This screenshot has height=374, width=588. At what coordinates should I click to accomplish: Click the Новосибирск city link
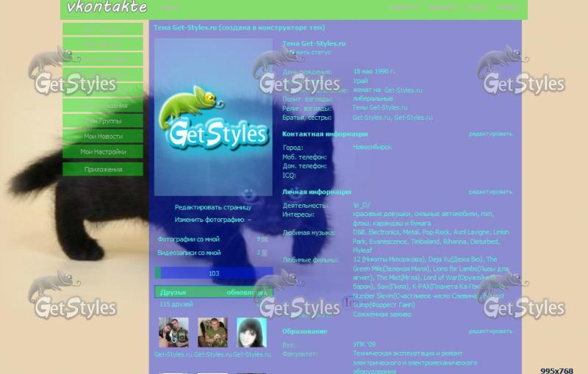click(x=372, y=147)
